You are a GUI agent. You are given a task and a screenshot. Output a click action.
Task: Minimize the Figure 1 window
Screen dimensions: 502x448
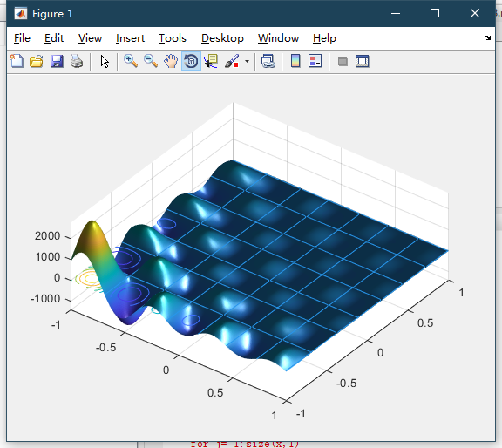396,13
